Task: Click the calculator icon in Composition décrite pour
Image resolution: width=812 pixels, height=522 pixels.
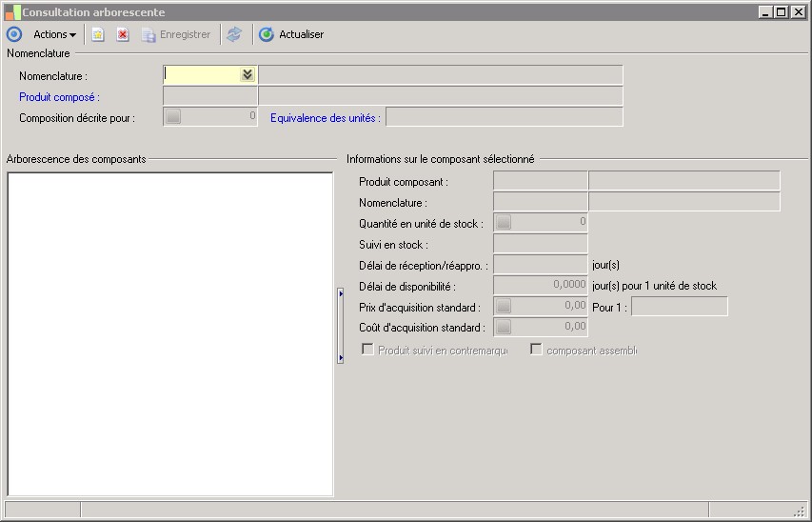Action: coord(172,117)
